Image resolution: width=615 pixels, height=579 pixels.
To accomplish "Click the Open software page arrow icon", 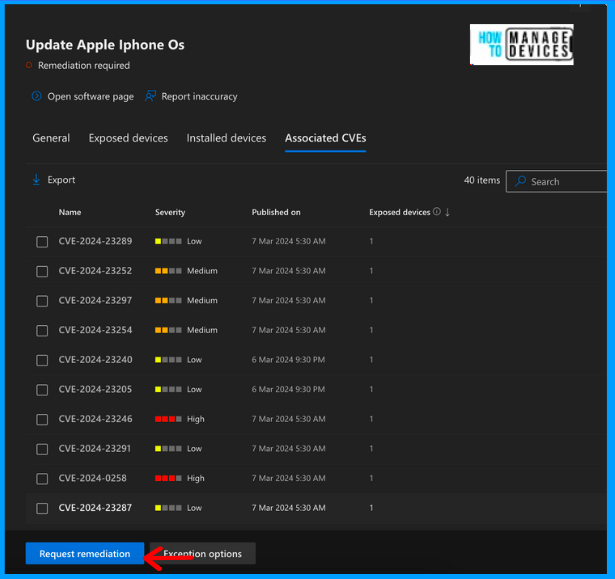I will click(36, 96).
